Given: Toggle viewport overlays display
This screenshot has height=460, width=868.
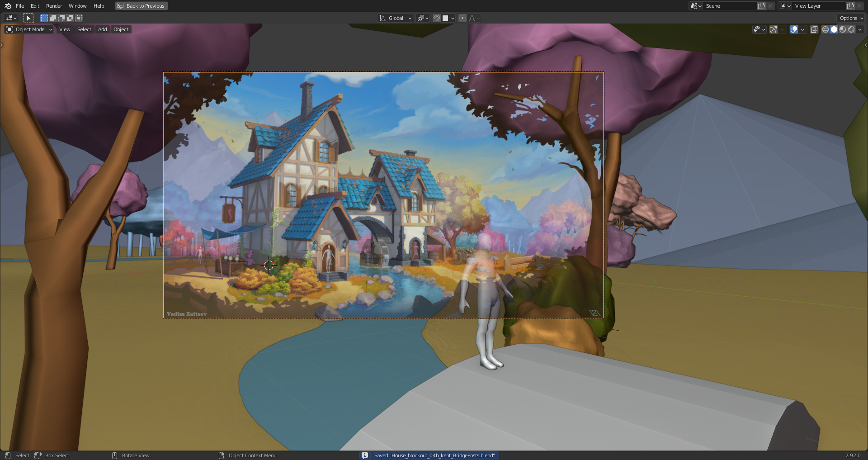Looking at the screenshot, I should [794, 29].
